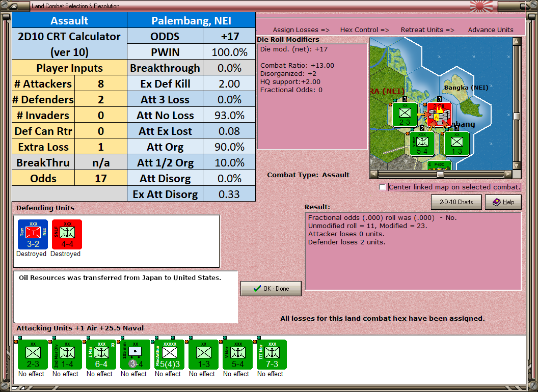
Task: Go to Assign Losses step
Action: [x=301, y=30]
